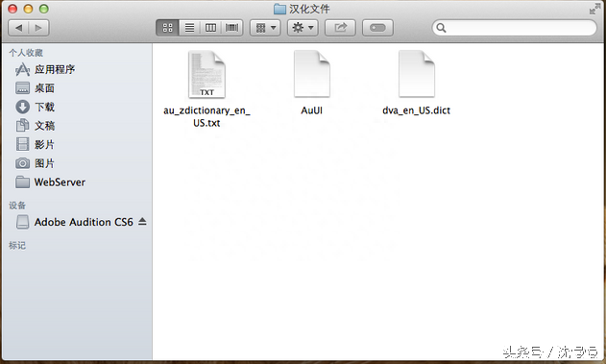Open the gear action menu
Screen dimensions: 606x364
[x=303, y=28]
